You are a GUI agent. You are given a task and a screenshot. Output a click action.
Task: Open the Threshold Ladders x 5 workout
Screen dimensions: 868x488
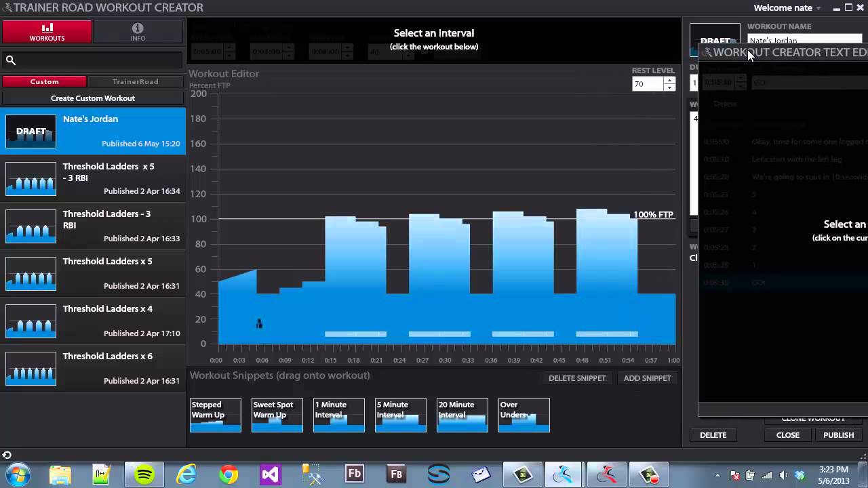(x=93, y=273)
